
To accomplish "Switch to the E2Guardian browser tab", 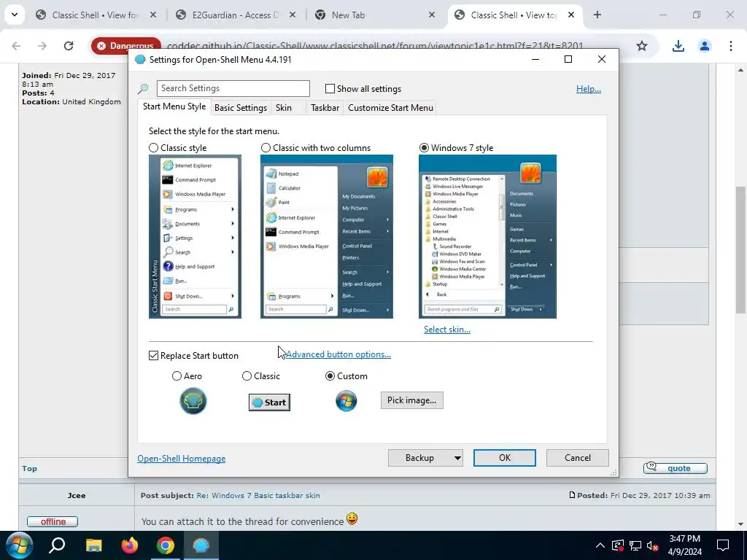I will [x=236, y=15].
